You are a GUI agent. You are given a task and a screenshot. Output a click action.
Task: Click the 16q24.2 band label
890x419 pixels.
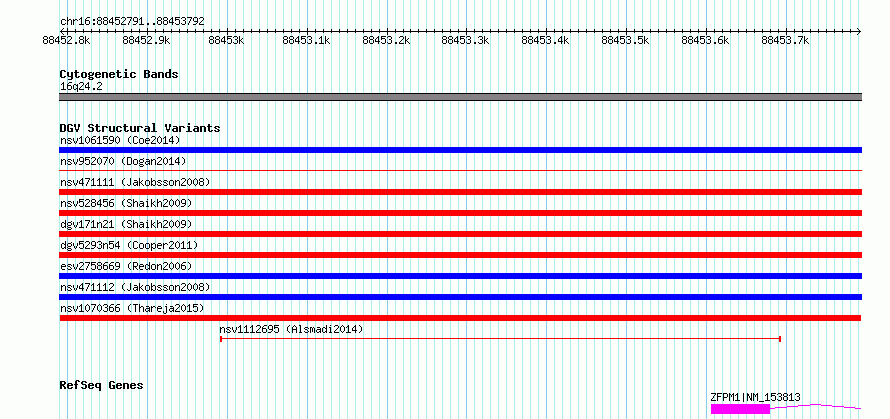[81, 87]
